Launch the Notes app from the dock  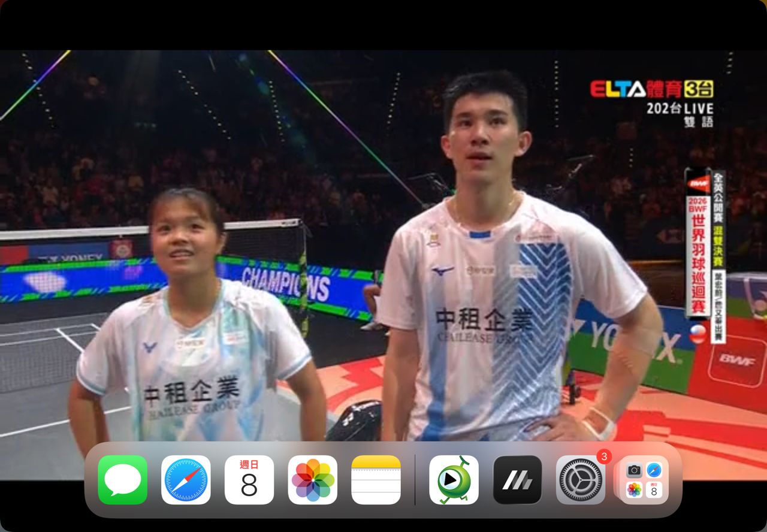pyautogui.click(x=376, y=480)
